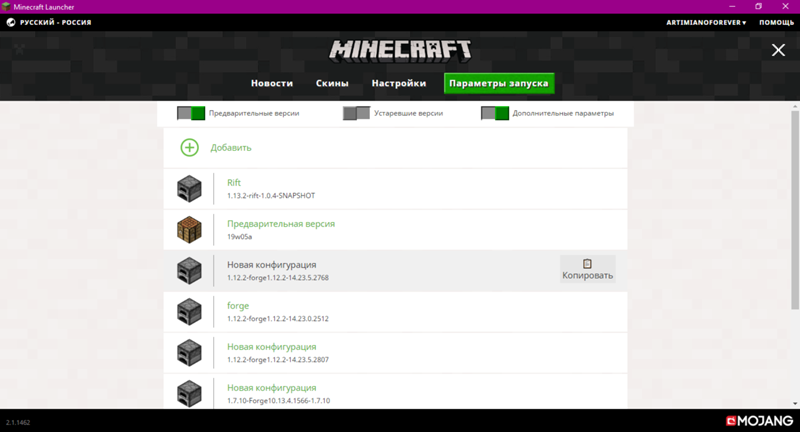Open the ARTIMIANOFOREVER account dropdown
The height and width of the screenshot is (432, 800).
pos(706,22)
